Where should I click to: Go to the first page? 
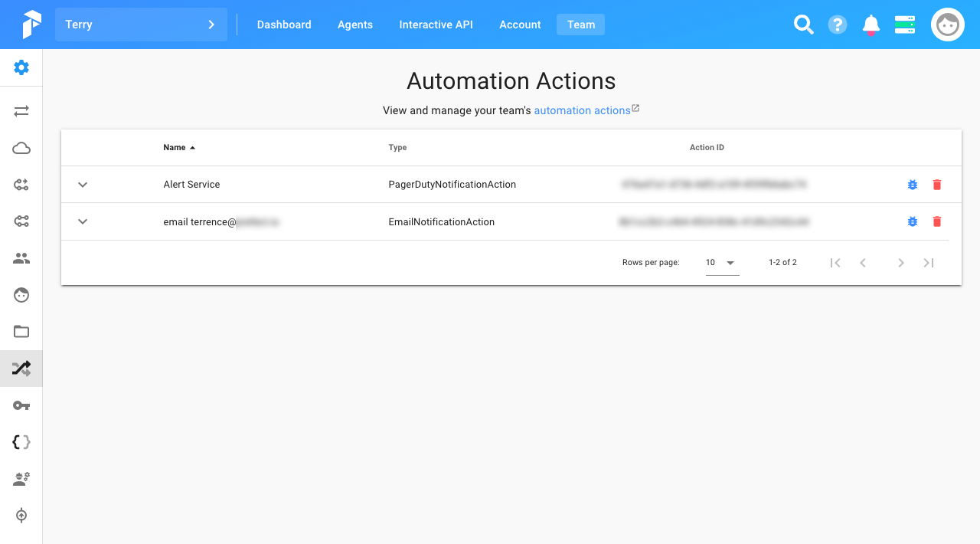click(835, 263)
